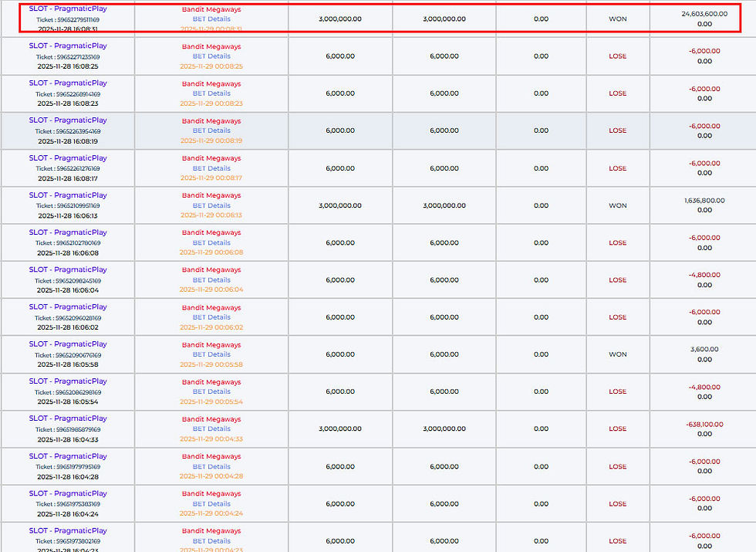The height and width of the screenshot is (552, 756).
Task: Click LOSE status in the 16:04:33 row
Action: [618, 428]
